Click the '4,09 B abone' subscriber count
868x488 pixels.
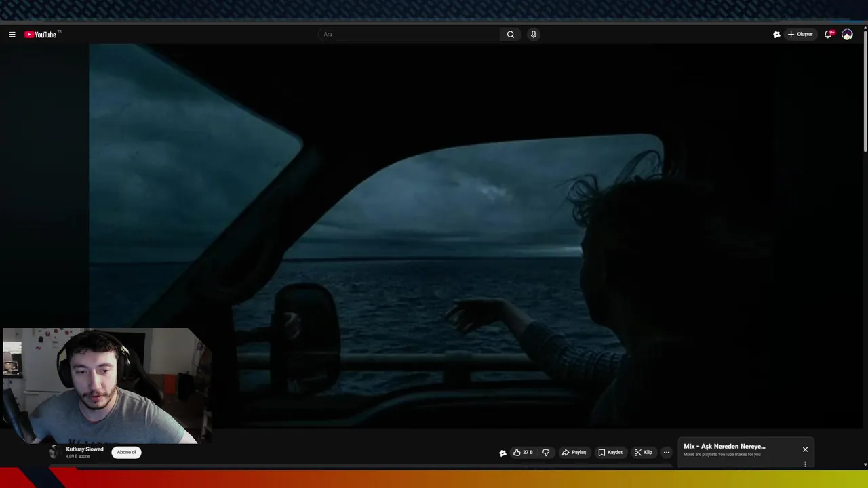(78, 457)
